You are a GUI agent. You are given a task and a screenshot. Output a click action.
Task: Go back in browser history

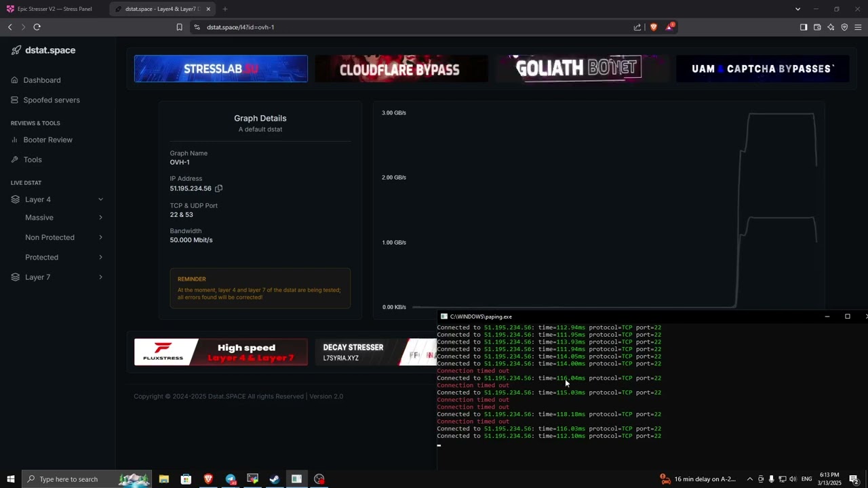[x=9, y=27]
